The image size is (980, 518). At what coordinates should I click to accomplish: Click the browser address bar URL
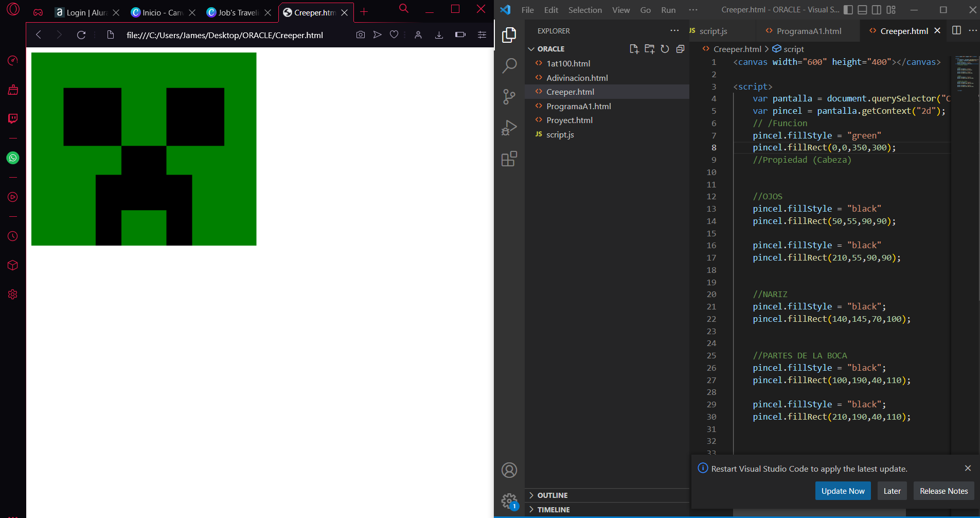[225, 35]
